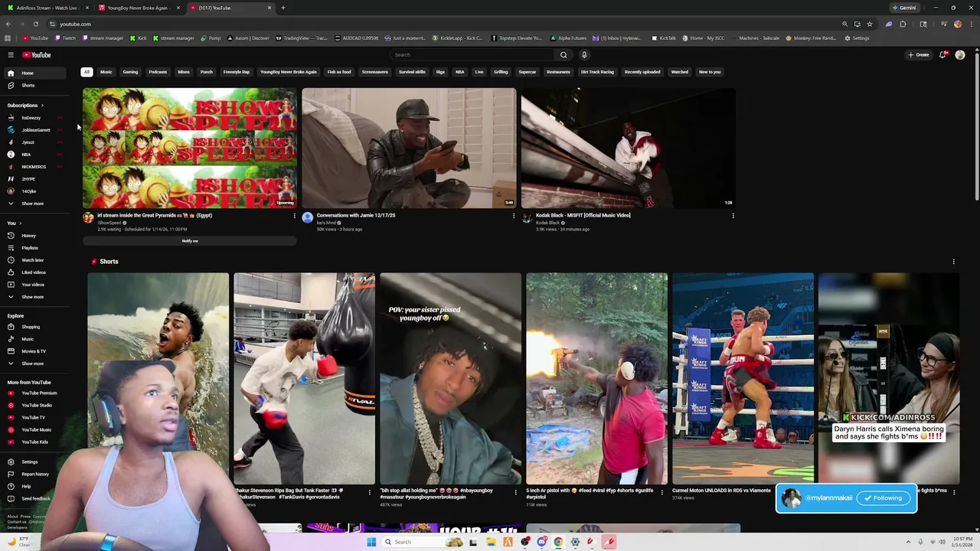
Task: Bookmark this page with the star icon
Action: coord(870,24)
